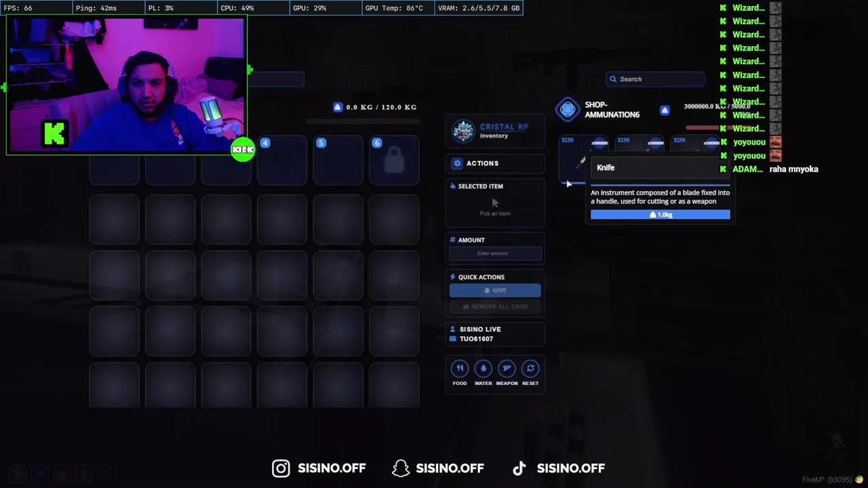Click the weight icon next to SHOP-AMMUNATION6
Image resolution: width=868 pixels, height=488 pixels.
[665, 110]
